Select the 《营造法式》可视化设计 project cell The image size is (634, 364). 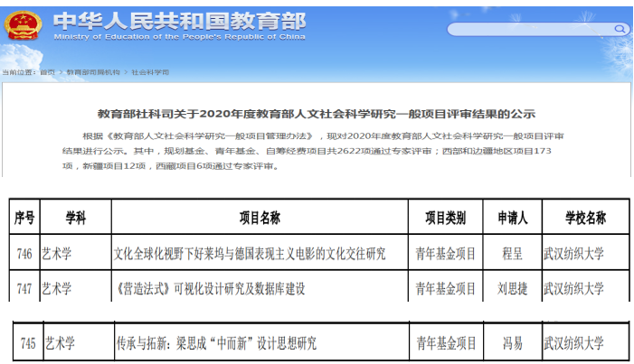(x=210, y=289)
